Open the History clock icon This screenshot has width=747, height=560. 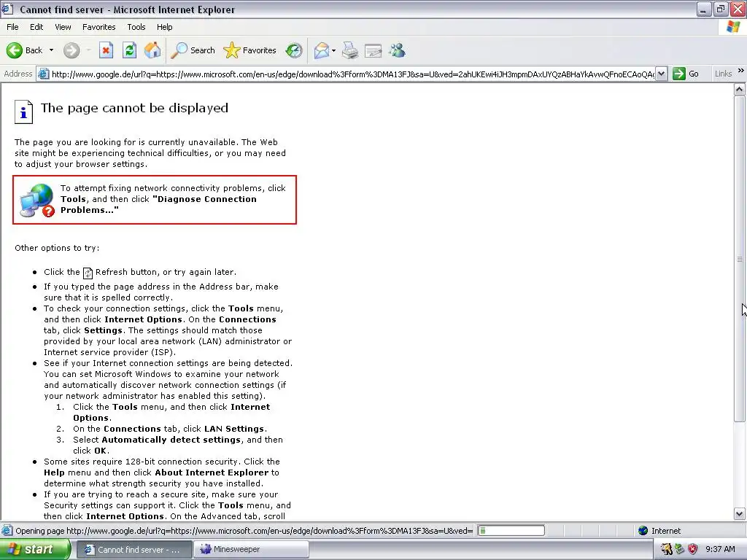pyautogui.click(x=294, y=50)
